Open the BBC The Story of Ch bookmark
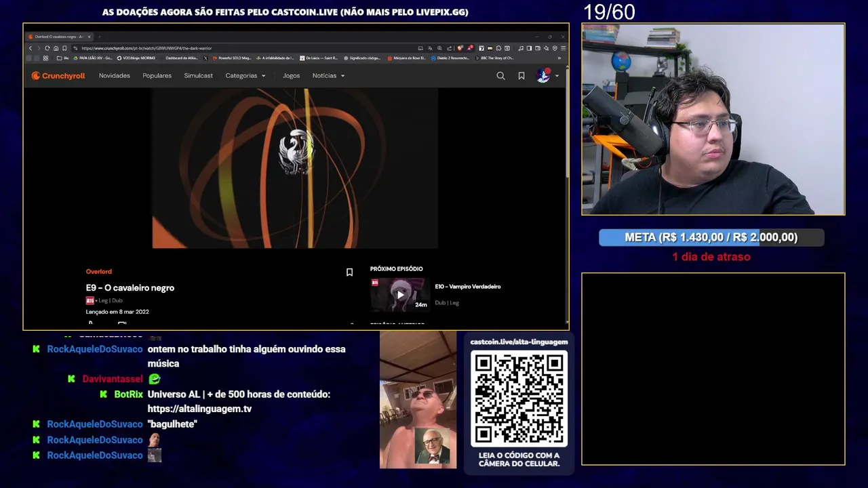 coord(494,58)
